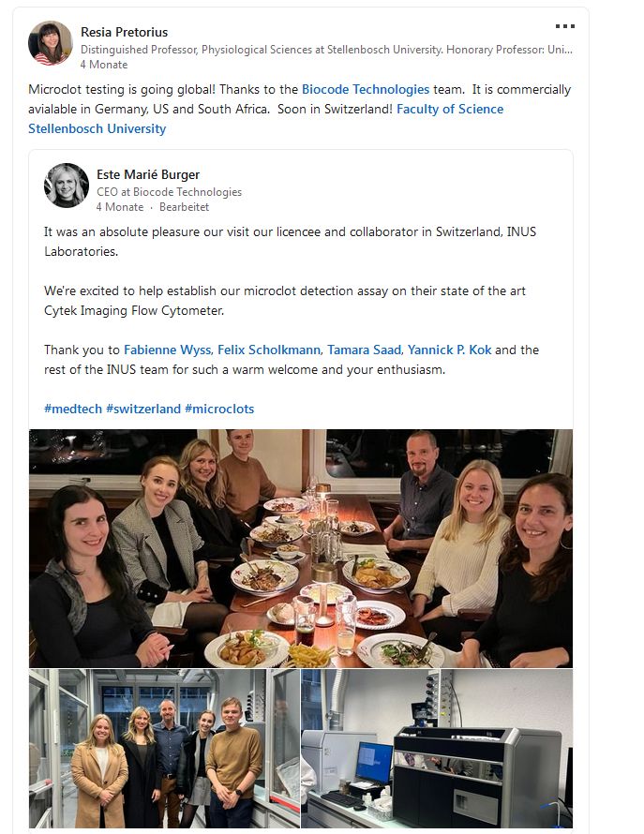Follow the Biocode Technologies link
This screenshot has height=834, width=644.
coord(366,89)
